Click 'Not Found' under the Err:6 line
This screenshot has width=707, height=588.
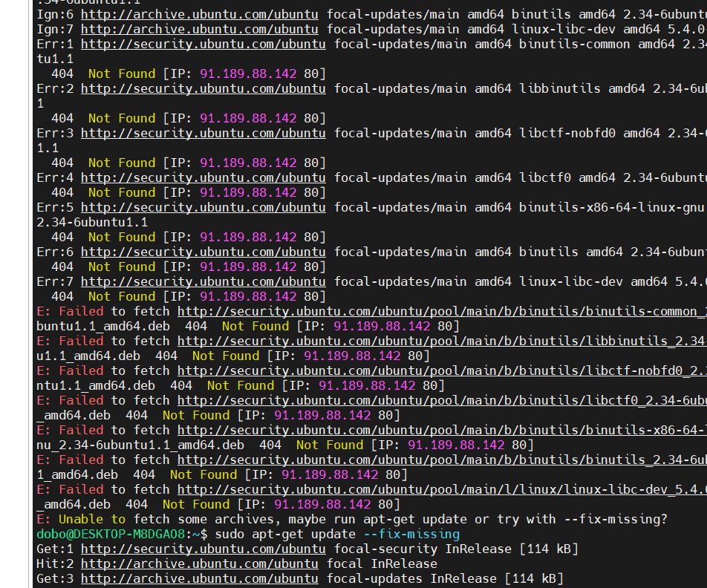[x=122, y=267]
